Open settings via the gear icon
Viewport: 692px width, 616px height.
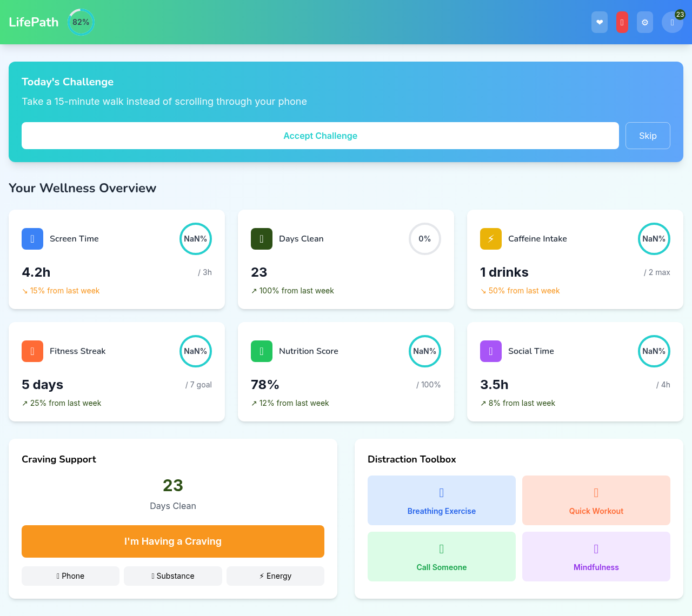point(644,22)
